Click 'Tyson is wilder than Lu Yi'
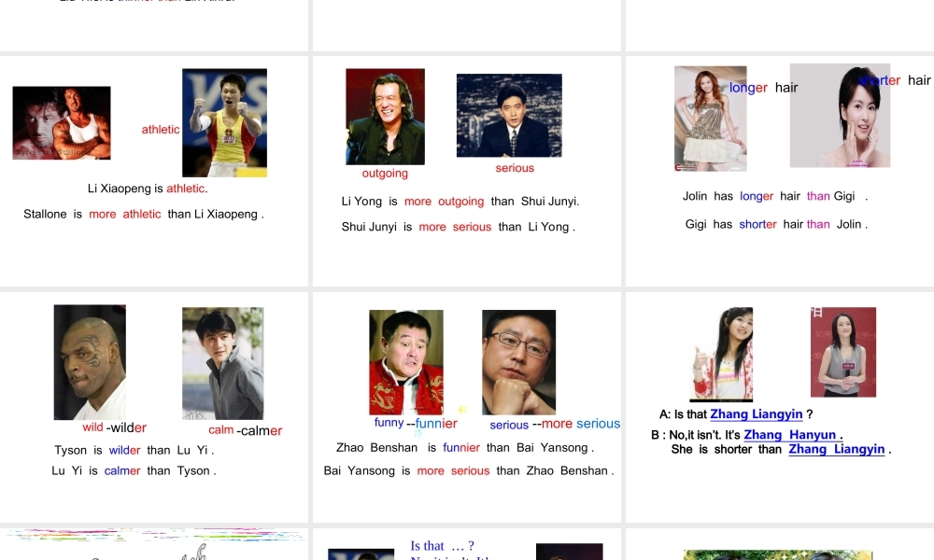934x560 pixels. pyautogui.click(x=134, y=451)
